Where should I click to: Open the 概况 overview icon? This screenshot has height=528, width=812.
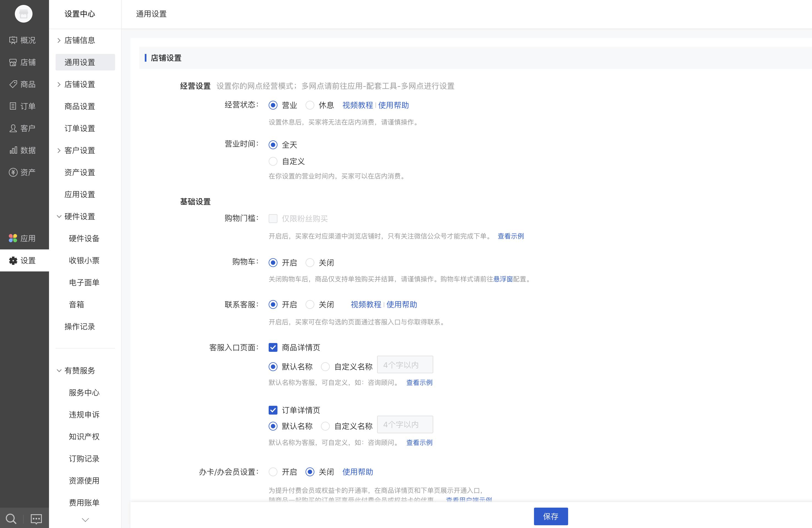(13, 40)
